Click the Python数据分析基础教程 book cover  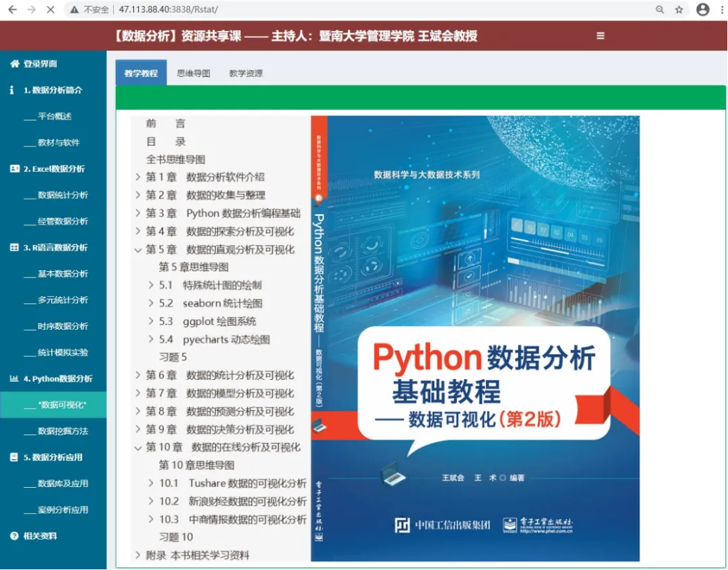click(x=475, y=339)
